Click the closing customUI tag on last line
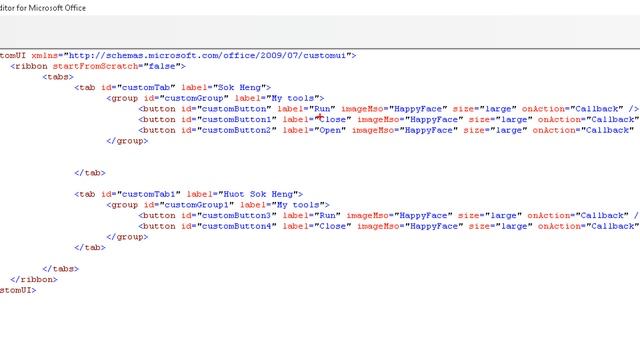Image resolution: width=640 pixels, height=360 pixels. pyautogui.click(x=18, y=290)
